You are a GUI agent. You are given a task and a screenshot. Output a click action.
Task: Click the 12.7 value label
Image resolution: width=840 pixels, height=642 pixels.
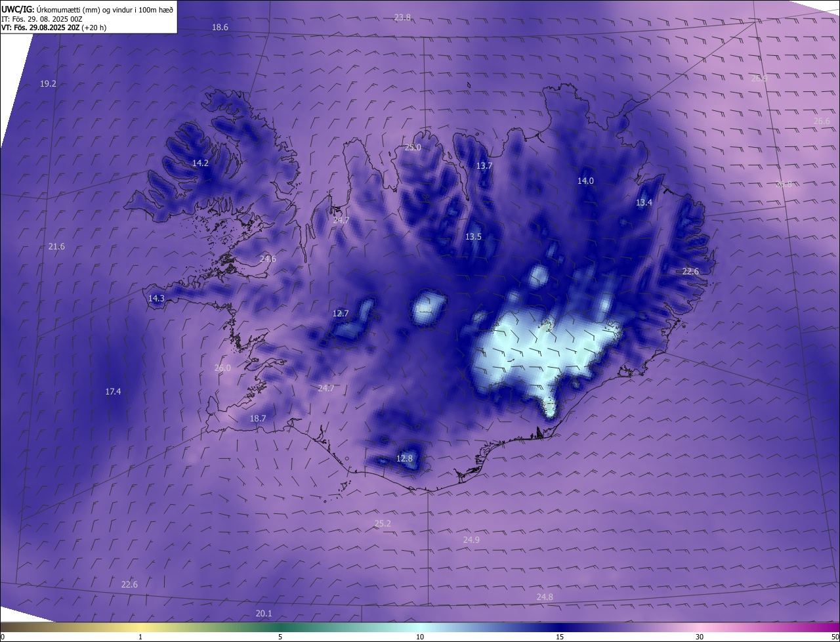pos(341,314)
